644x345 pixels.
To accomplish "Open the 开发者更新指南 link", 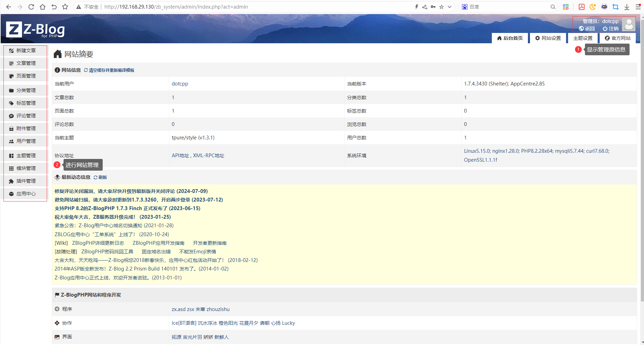I will [x=210, y=243].
